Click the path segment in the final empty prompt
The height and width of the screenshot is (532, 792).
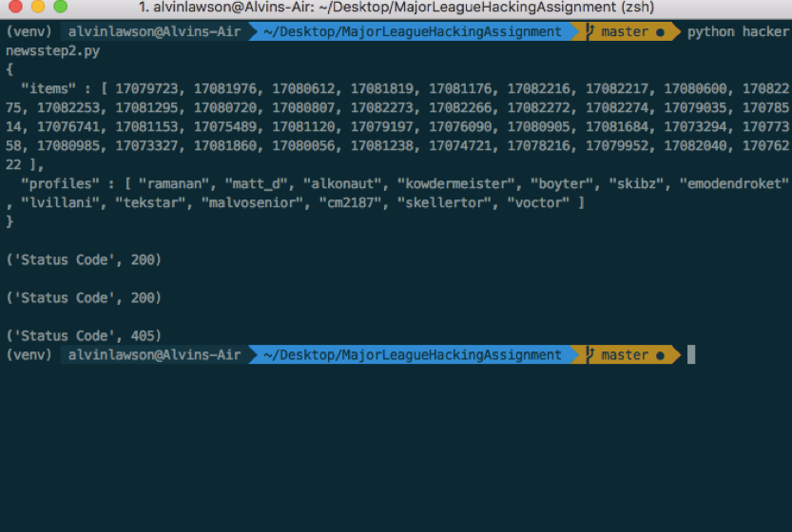(413, 355)
